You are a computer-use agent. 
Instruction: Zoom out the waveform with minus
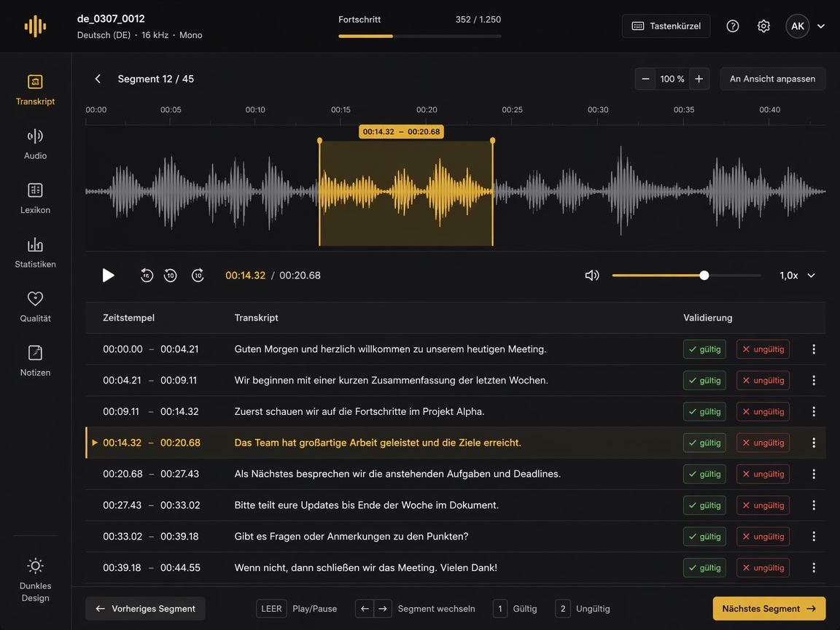pyautogui.click(x=645, y=79)
